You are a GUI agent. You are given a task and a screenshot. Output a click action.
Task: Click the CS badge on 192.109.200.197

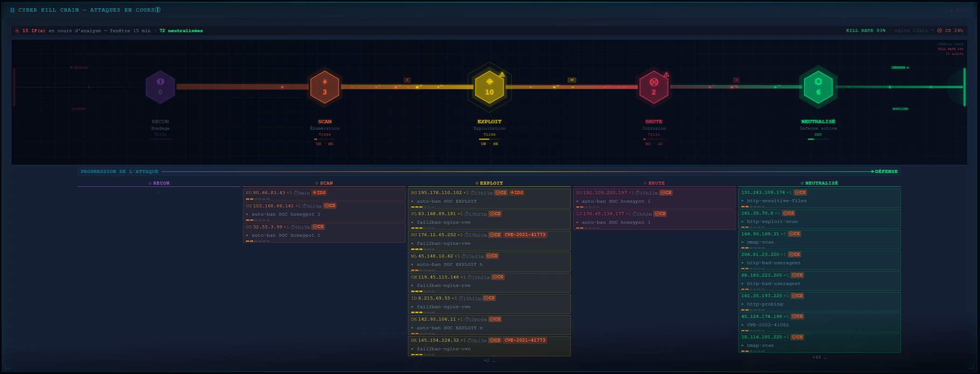click(x=666, y=193)
